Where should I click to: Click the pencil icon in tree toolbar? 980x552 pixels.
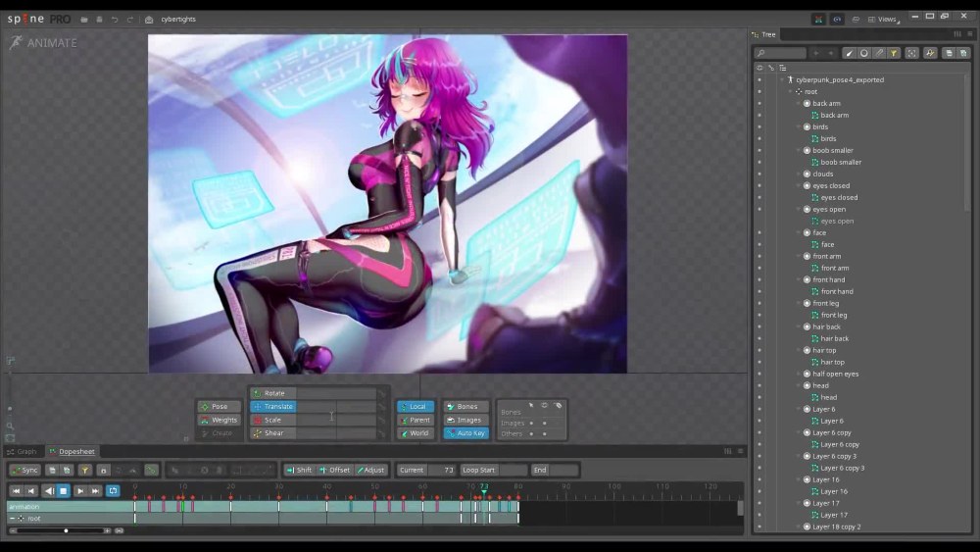click(x=879, y=53)
